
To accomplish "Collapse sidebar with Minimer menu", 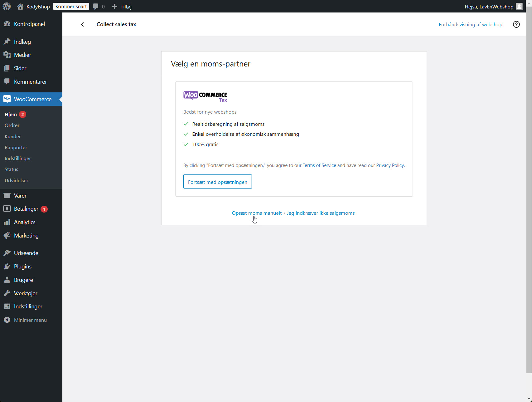I will pos(30,320).
